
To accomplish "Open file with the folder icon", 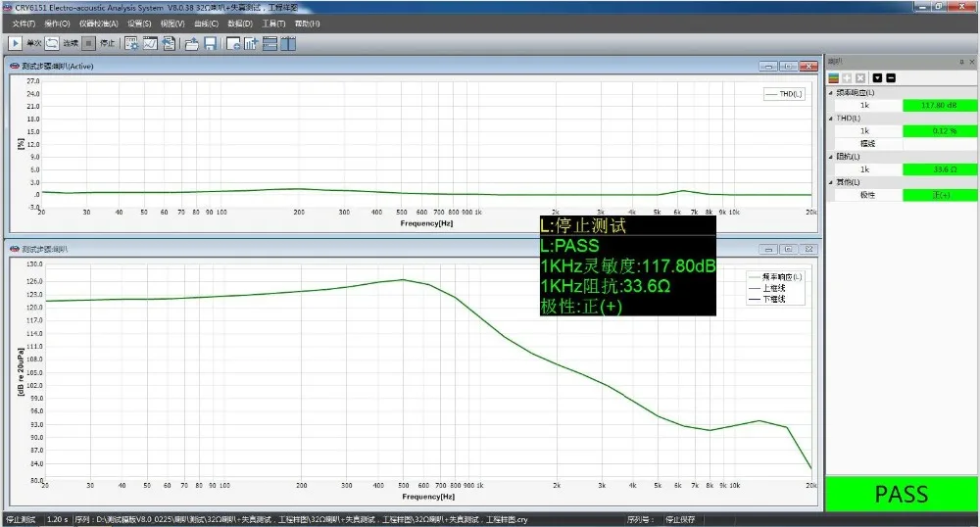I will (x=192, y=43).
